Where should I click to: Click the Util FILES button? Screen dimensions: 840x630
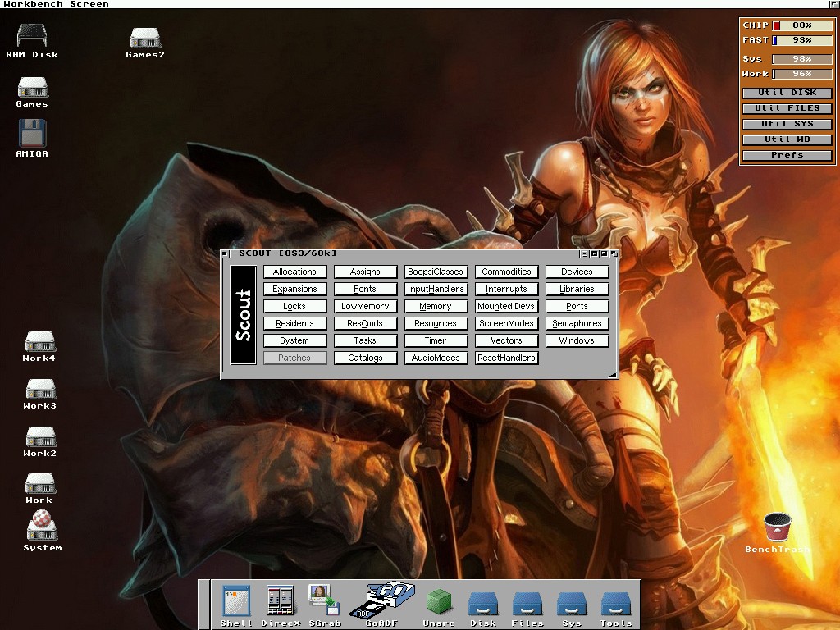click(x=787, y=108)
